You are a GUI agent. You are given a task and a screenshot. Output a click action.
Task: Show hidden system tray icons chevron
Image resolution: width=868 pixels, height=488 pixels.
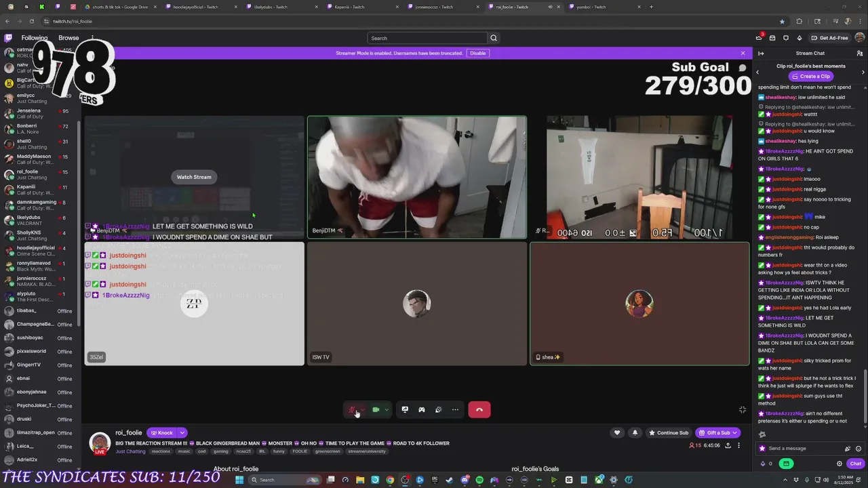tap(787, 480)
